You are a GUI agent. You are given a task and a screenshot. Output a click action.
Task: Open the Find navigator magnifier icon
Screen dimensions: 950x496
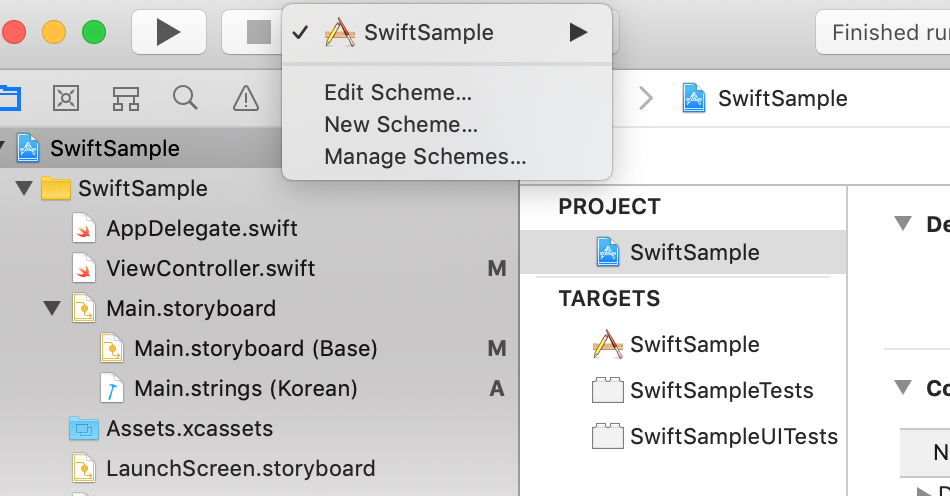tap(185, 98)
